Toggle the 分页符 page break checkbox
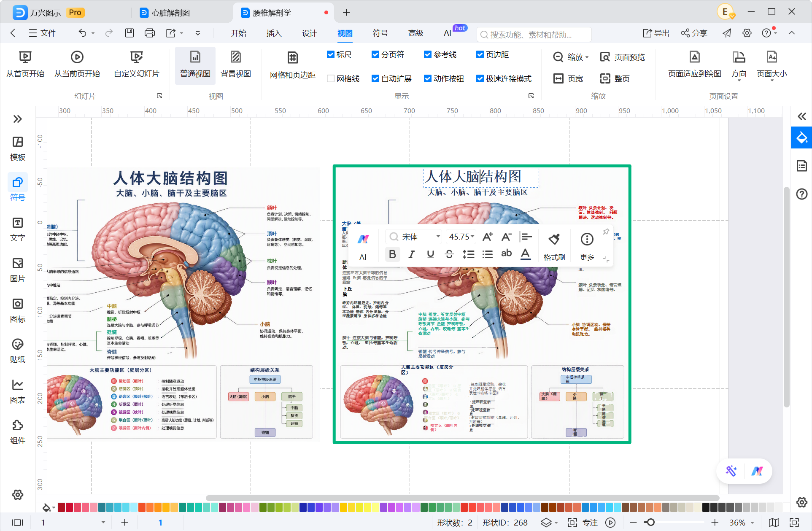The width and height of the screenshot is (812, 531). point(375,54)
